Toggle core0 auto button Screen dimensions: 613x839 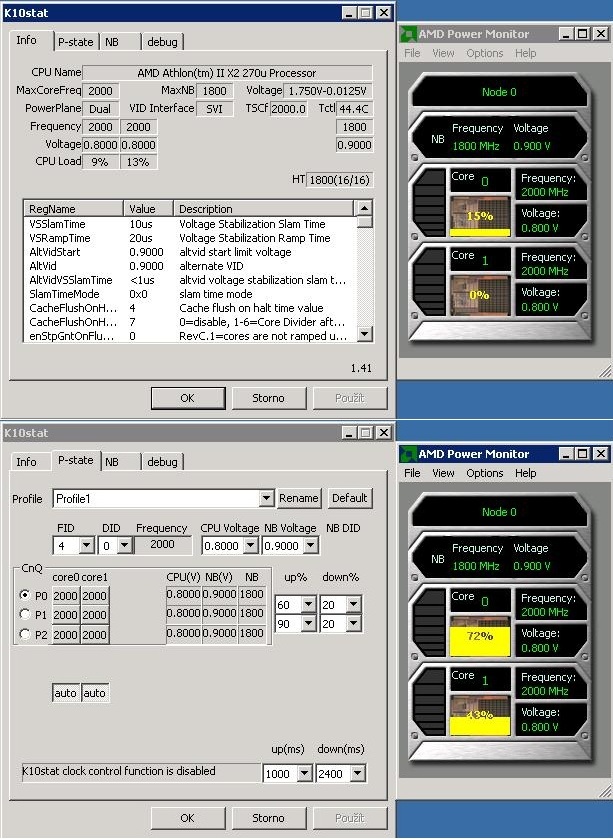[x=66, y=693]
